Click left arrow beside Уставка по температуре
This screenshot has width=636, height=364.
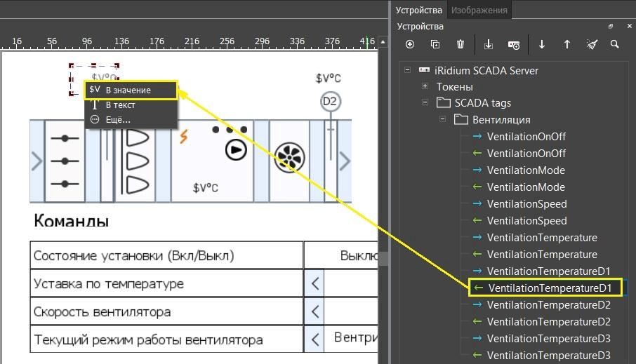pos(315,284)
